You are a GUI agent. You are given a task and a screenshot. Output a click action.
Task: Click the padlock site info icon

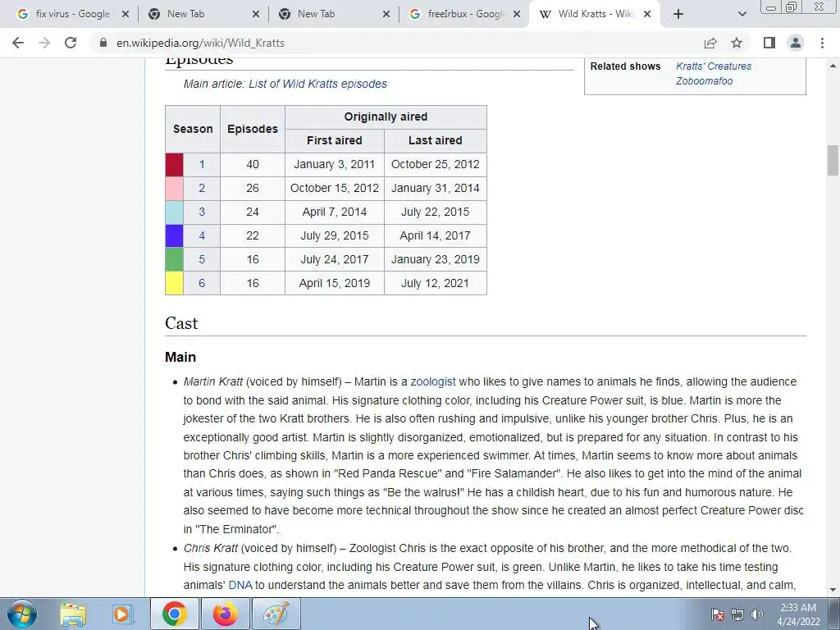(103, 43)
